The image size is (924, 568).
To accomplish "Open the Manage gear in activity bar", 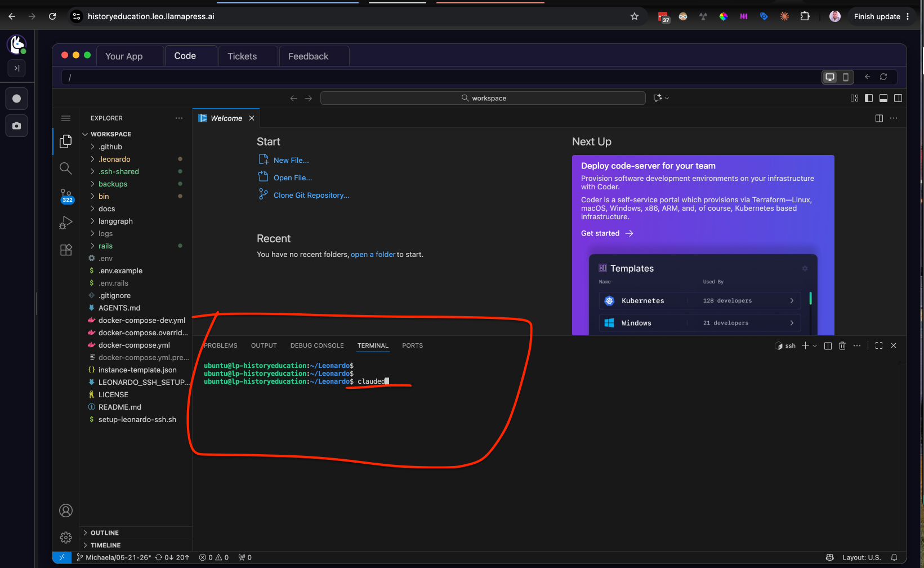I will [66, 538].
